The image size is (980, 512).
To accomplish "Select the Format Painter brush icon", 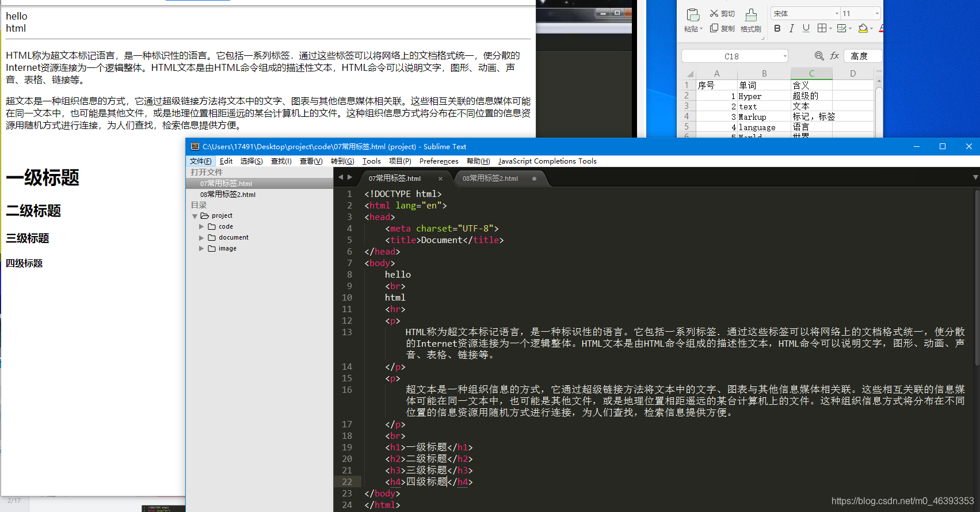I will 751,14.
